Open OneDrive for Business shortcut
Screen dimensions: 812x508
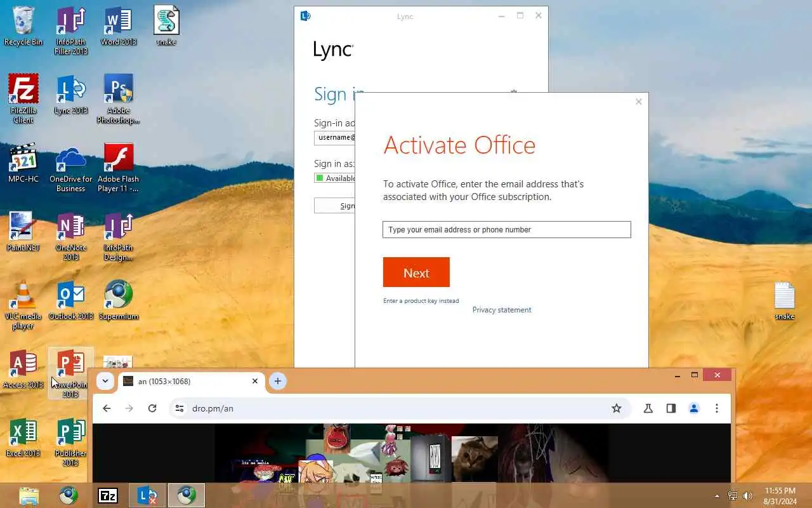71,168
